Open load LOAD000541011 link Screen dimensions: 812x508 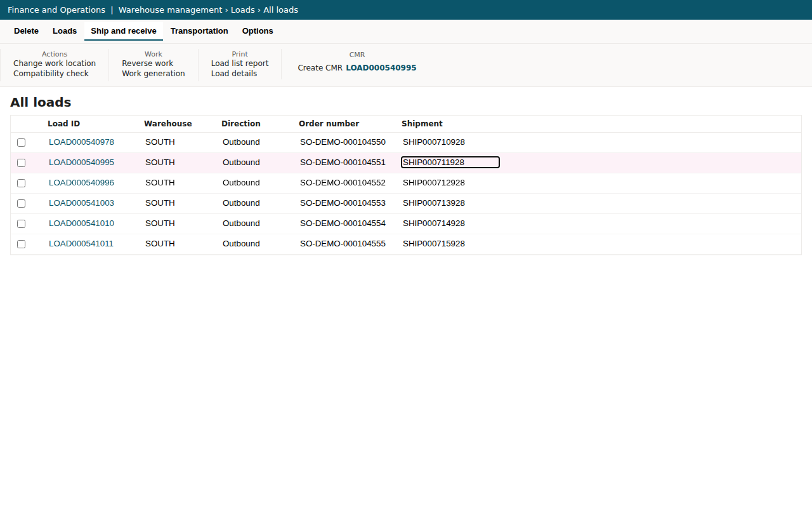pyautogui.click(x=81, y=244)
